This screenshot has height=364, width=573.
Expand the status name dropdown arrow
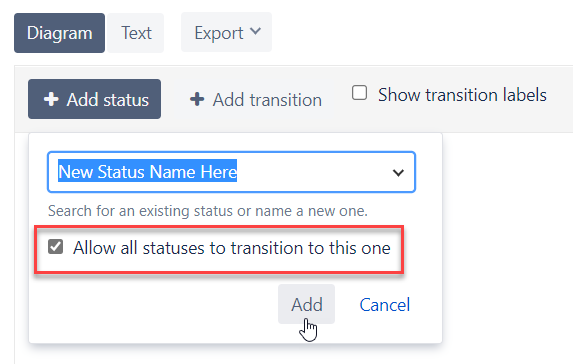pos(398,172)
